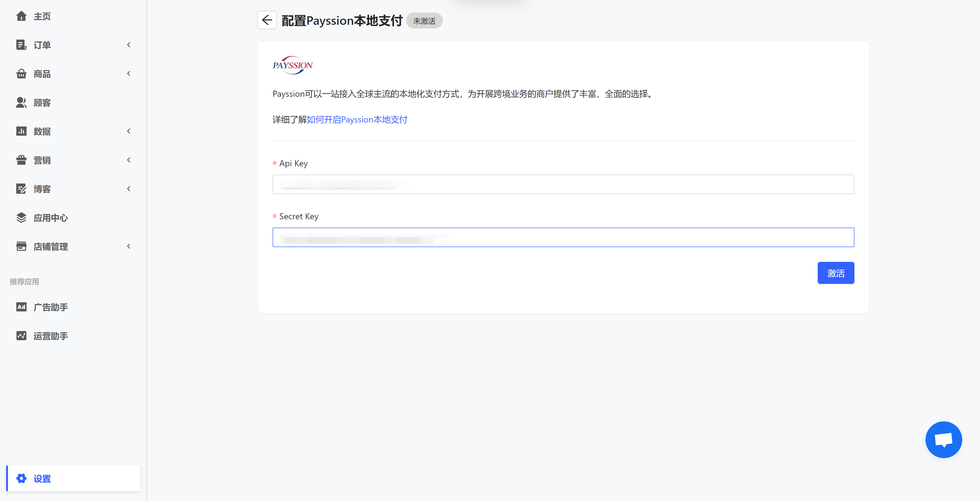Click the 数据 menu label
The width and height of the screenshot is (980, 501).
pyautogui.click(x=42, y=132)
